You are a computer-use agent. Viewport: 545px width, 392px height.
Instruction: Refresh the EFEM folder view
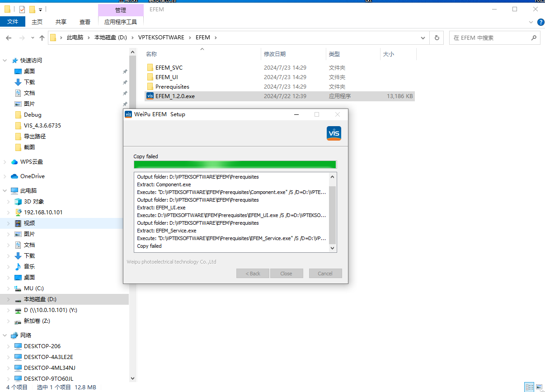pyautogui.click(x=437, y=38)
